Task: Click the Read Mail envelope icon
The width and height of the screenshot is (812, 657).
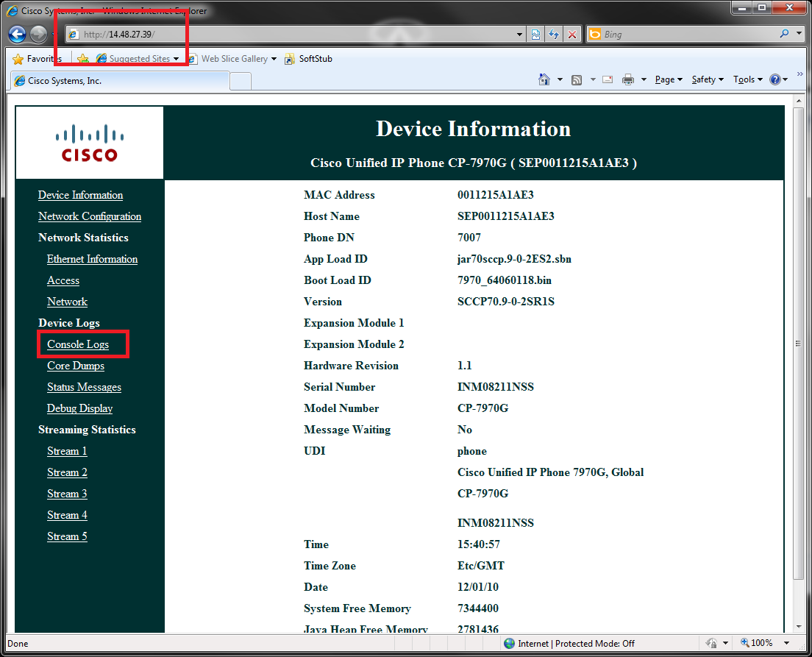Action: coord(608,79)
